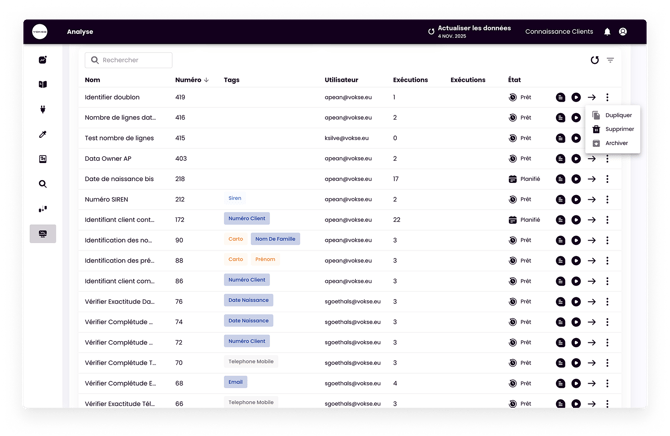This screenshot has height=436, width=670.
Task: Choose Archiver in the context menu
Action: (612, 143)
